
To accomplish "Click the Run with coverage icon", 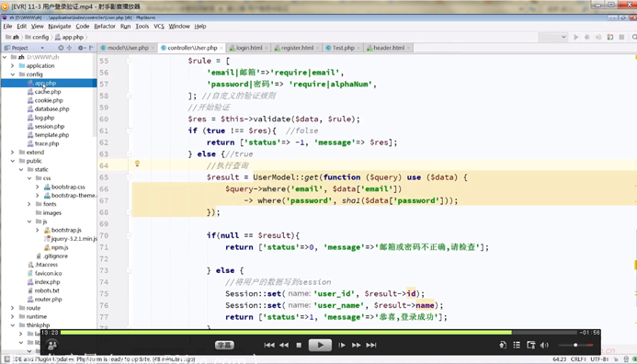I will tap(598, 37).
